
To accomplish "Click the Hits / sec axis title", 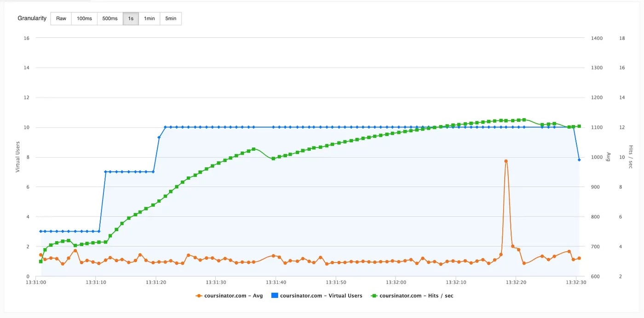I will point(631,157).
